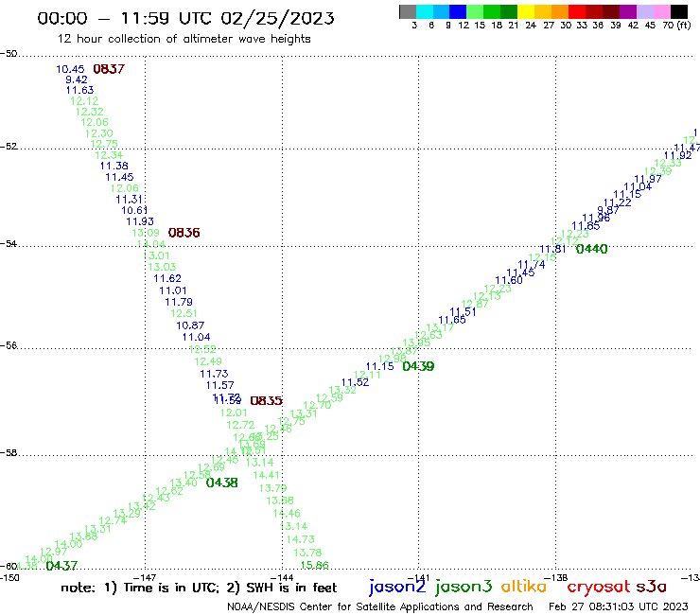Image resolution: width=700 pixels, height=615 pixels.
Task: Click the 0440 time marker
Action: click(x=591, y=249)
